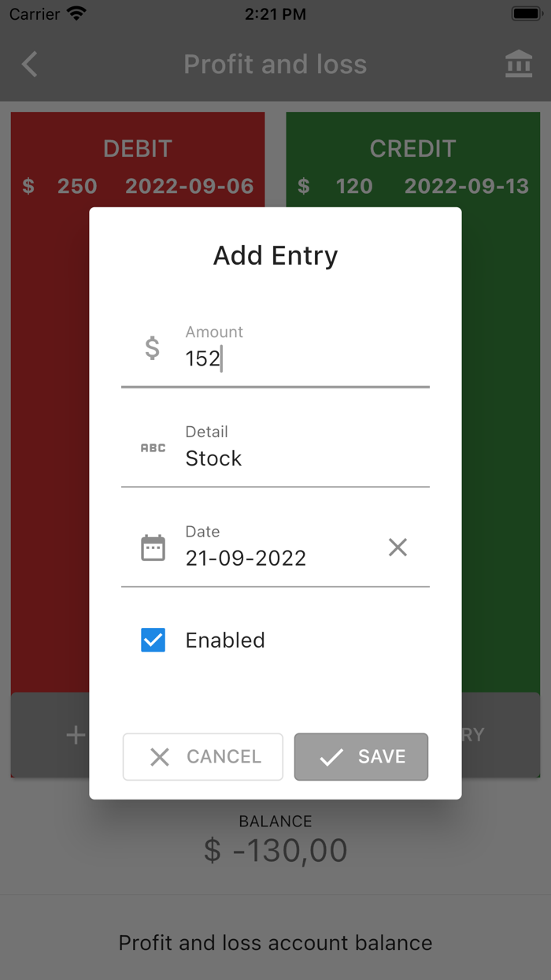The height and width of the screenshot is (980, 551).
Task: Click the ABC icon next to Detail field
Action: tap(152, 447)
